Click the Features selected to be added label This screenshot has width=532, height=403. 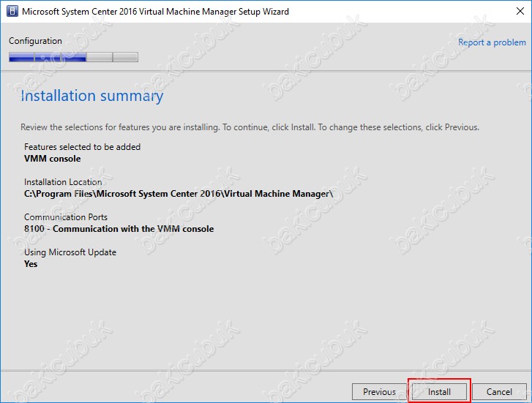[82, 147]
